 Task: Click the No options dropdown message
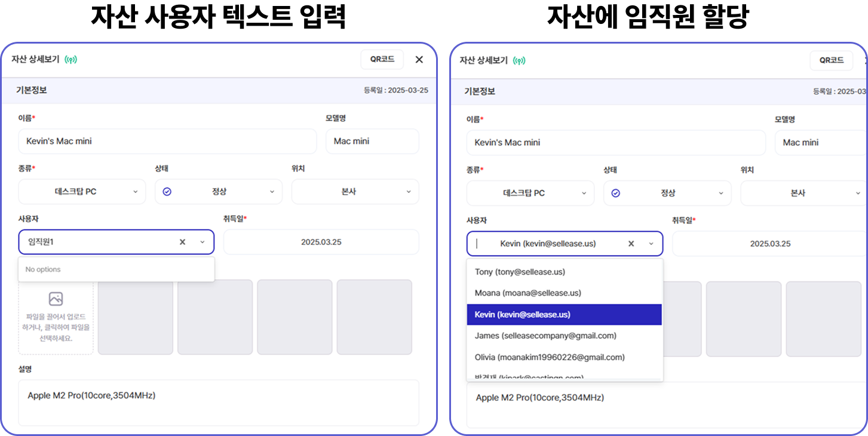(x=116, y=269)
